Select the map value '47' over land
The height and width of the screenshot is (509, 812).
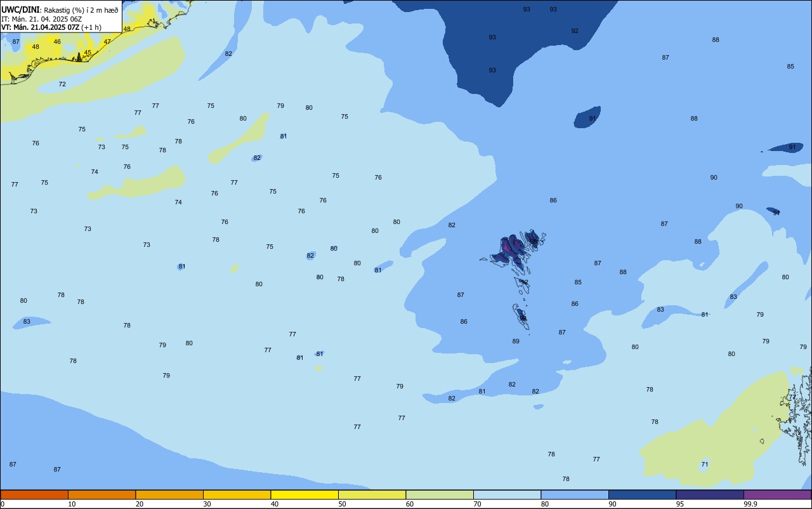point(107,42)
